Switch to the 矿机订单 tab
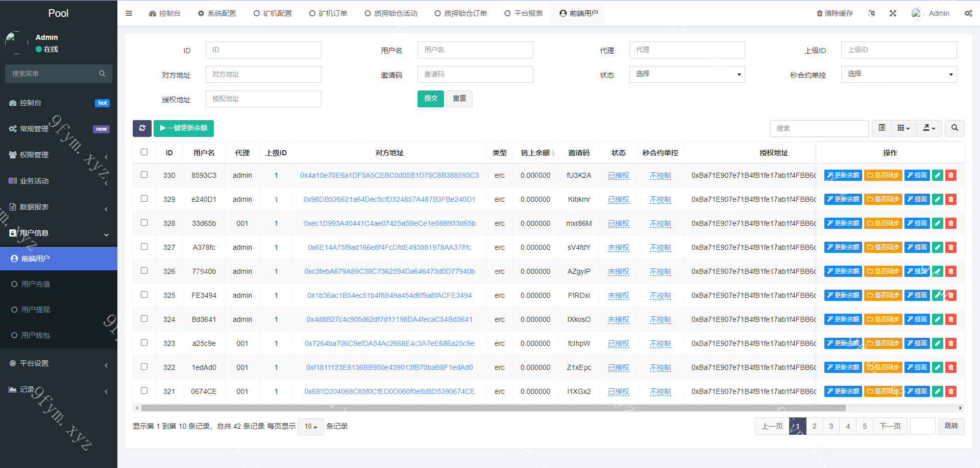This screenshot has height=468, width=980. 328,13
